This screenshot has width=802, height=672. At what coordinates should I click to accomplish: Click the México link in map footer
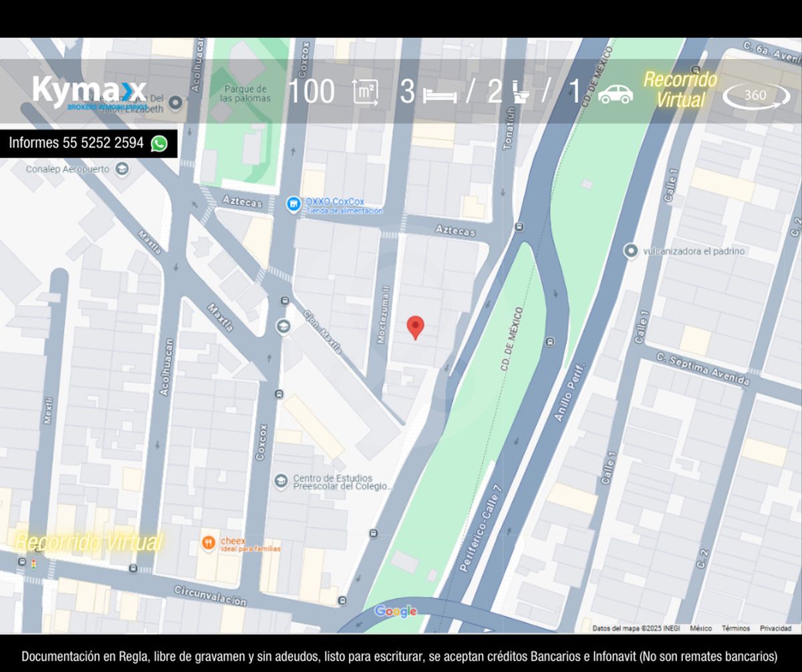[700, 629]
